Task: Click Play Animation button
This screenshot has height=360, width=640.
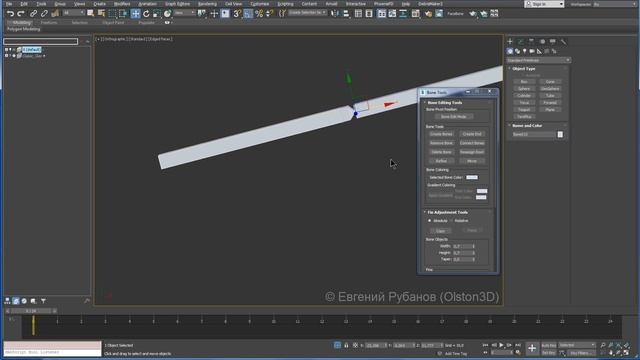Action: [x=501, y=345]
